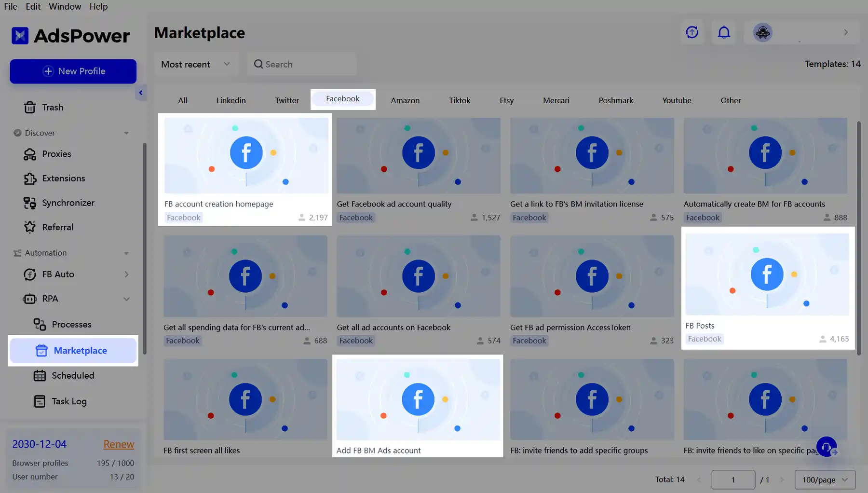Click the Synchronizer icon

[30, 203]
